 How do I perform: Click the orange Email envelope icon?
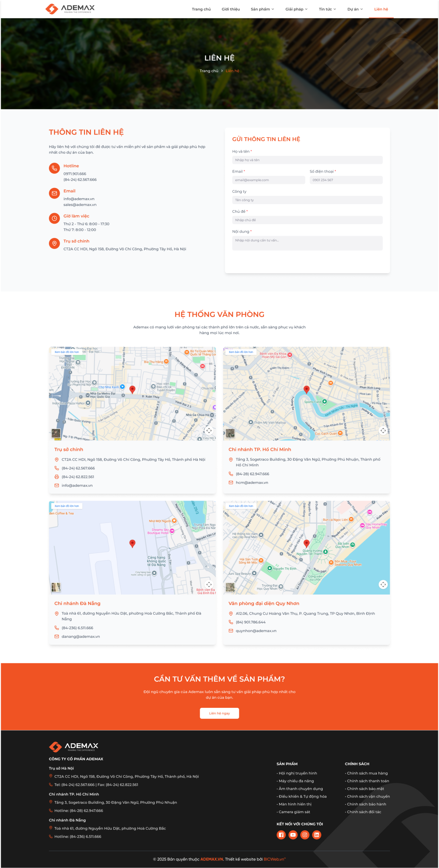[x=55, y=193]
